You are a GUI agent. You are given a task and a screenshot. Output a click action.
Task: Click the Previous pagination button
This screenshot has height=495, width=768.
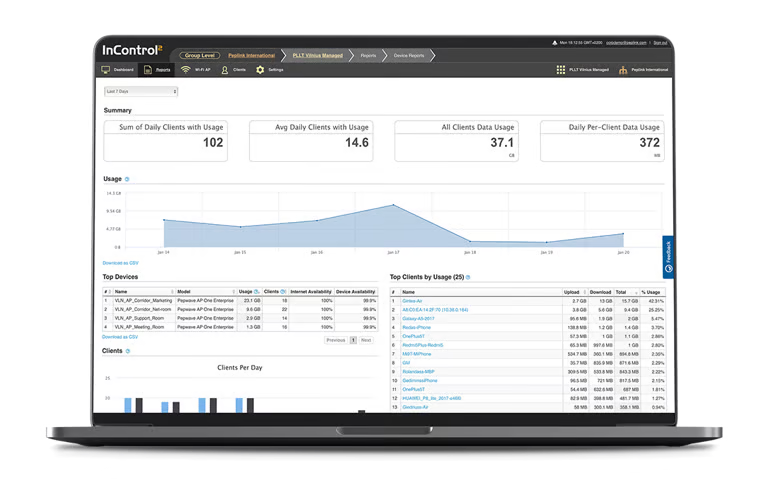336,340
